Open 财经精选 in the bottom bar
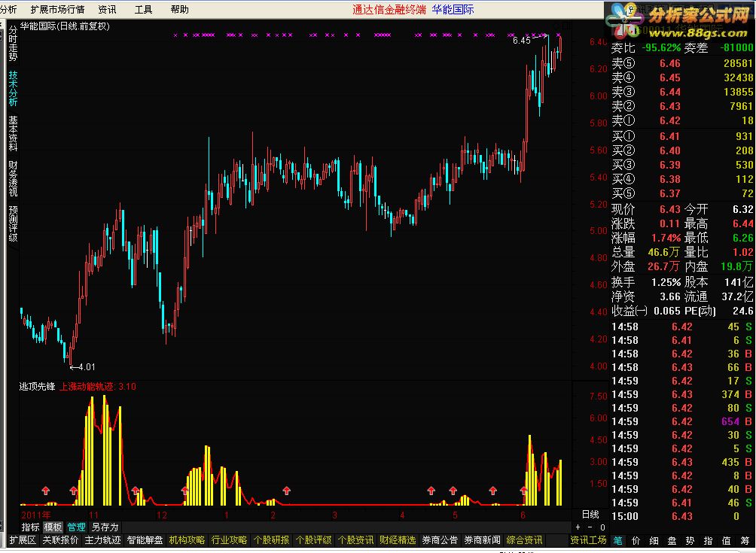This screenshot has width=756, height=553. pos(398,540)
